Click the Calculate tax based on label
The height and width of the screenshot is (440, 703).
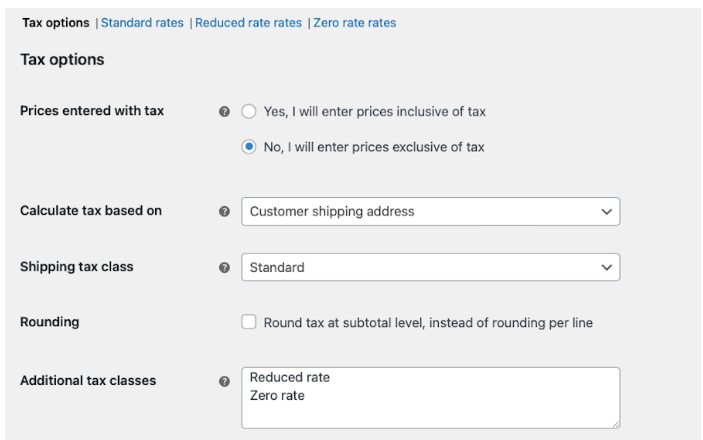91,211
